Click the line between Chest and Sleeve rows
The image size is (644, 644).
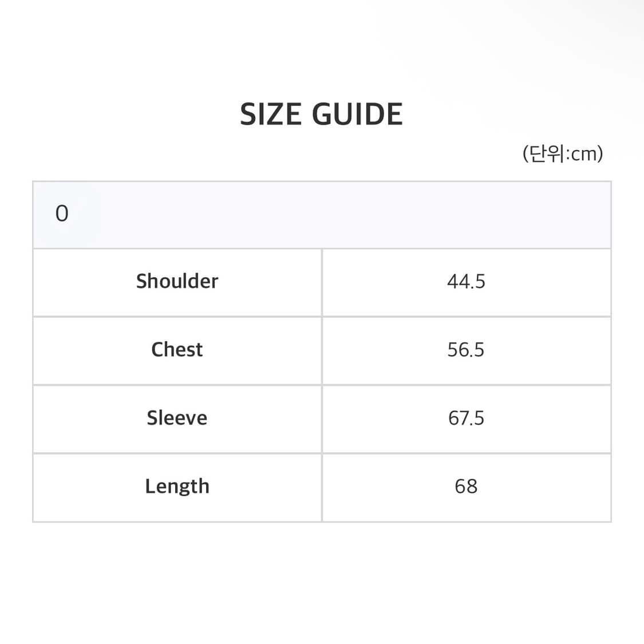coord(229,385)
